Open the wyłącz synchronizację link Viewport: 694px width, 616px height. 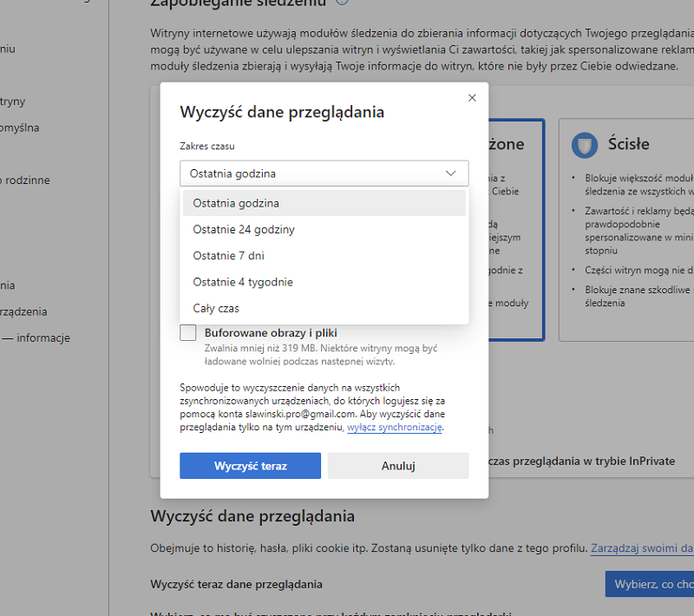395,428
